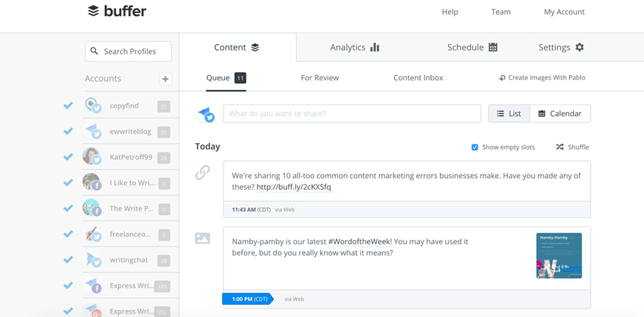Click the link type icon beside first post

tap(202, 172)
